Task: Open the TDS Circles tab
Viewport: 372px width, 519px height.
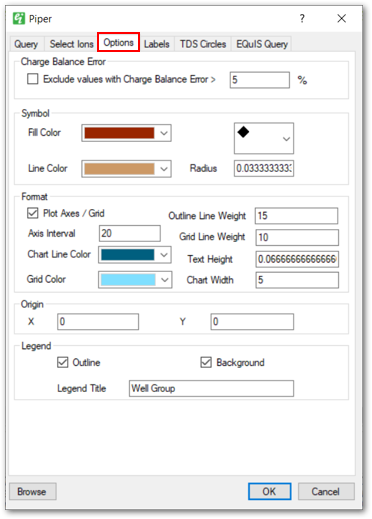Action: pyautogui.click(x=203, y=44)
